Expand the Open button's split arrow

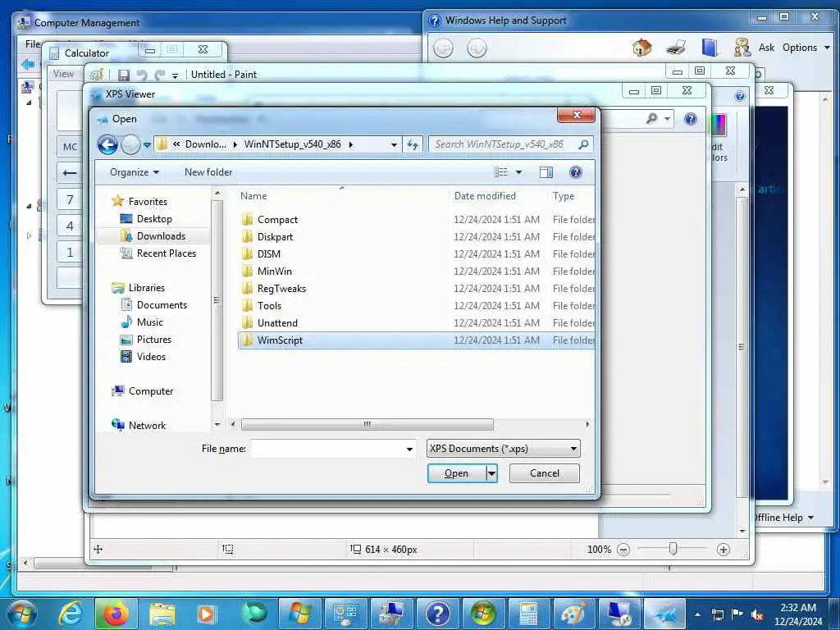[492, 473]
